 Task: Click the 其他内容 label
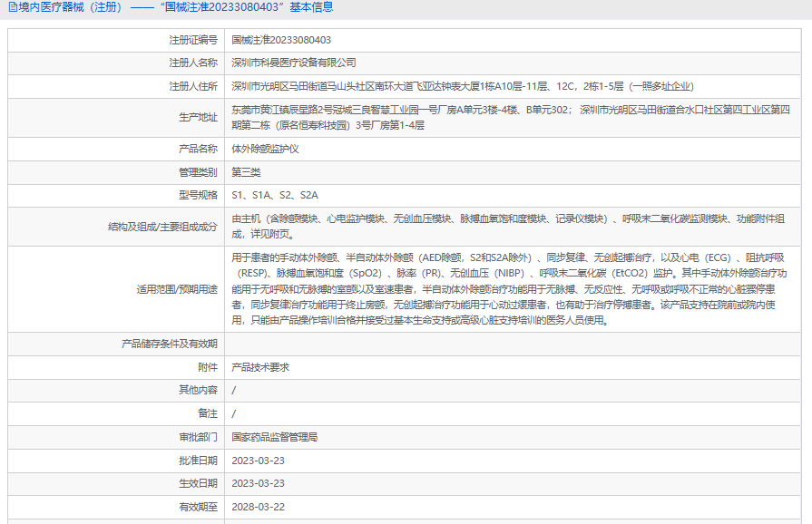[199, 390]
